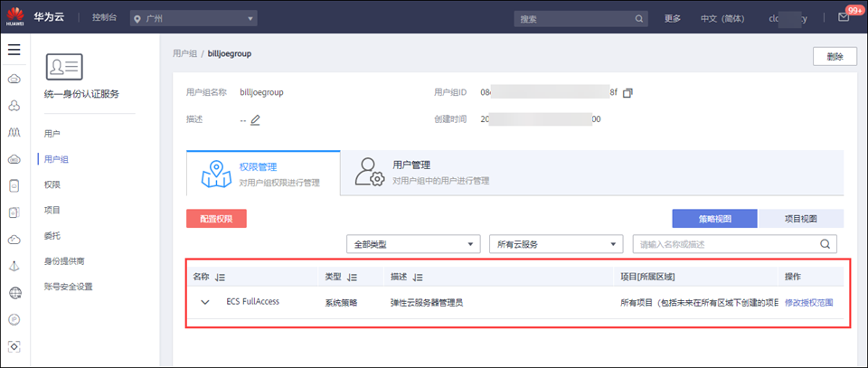The image size is (868, 368).
Task: Click the 修改授权范围 link
Action: tap(808, 303)
